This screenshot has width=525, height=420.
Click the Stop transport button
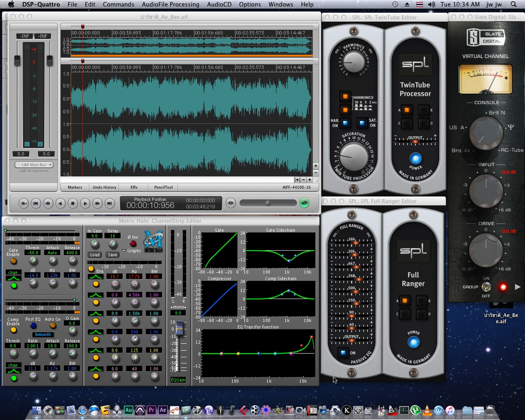coord(73,203)
